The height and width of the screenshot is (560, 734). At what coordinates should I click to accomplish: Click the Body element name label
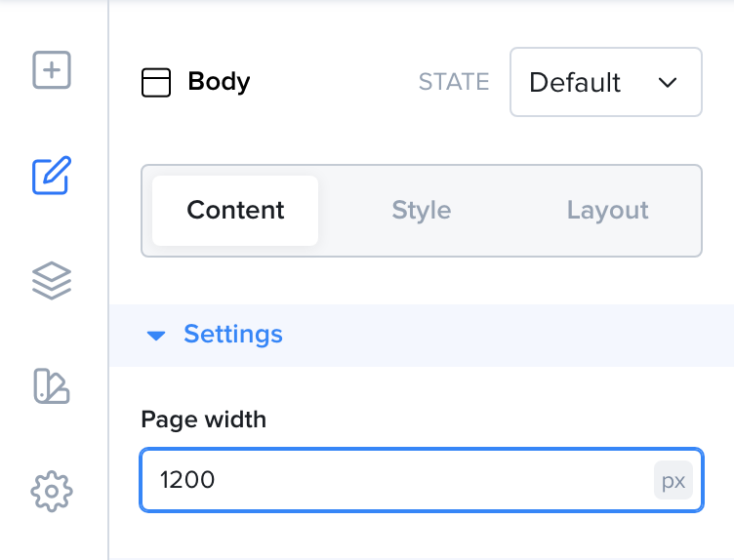(219, 82)
